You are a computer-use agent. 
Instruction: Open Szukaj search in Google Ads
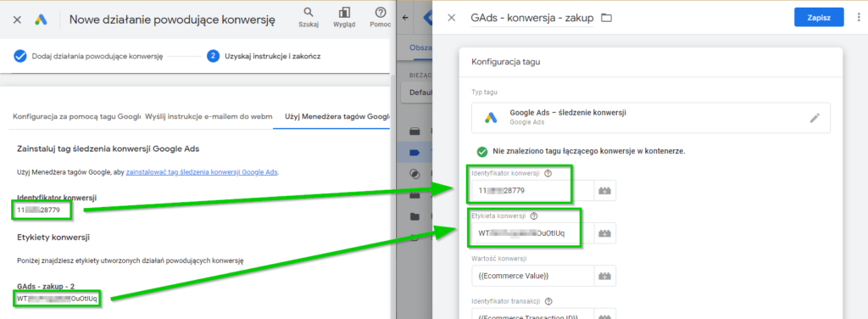(309, 18)
